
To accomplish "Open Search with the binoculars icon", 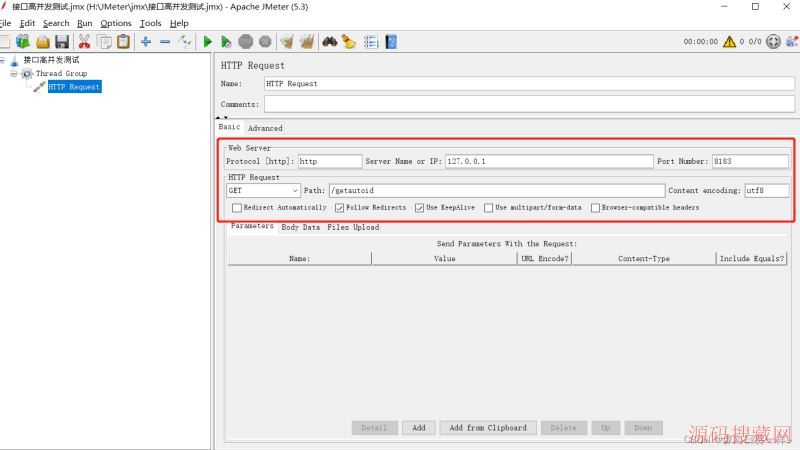I will pyautogui.click(x=330, y=42).
